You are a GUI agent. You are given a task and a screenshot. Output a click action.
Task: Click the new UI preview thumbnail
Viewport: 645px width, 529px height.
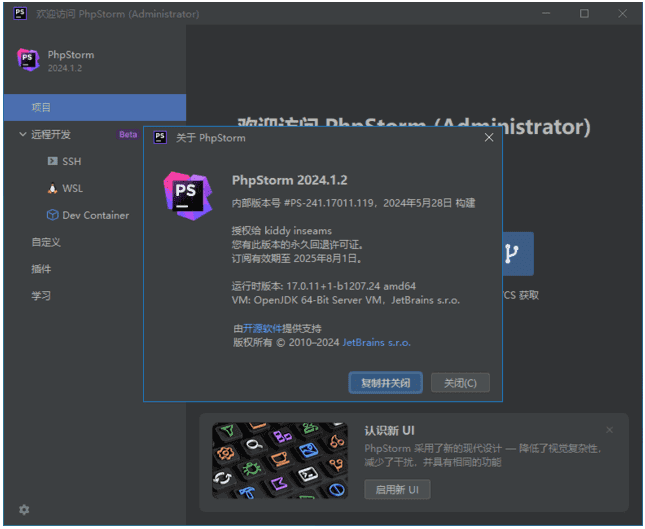tap(279, 459)
